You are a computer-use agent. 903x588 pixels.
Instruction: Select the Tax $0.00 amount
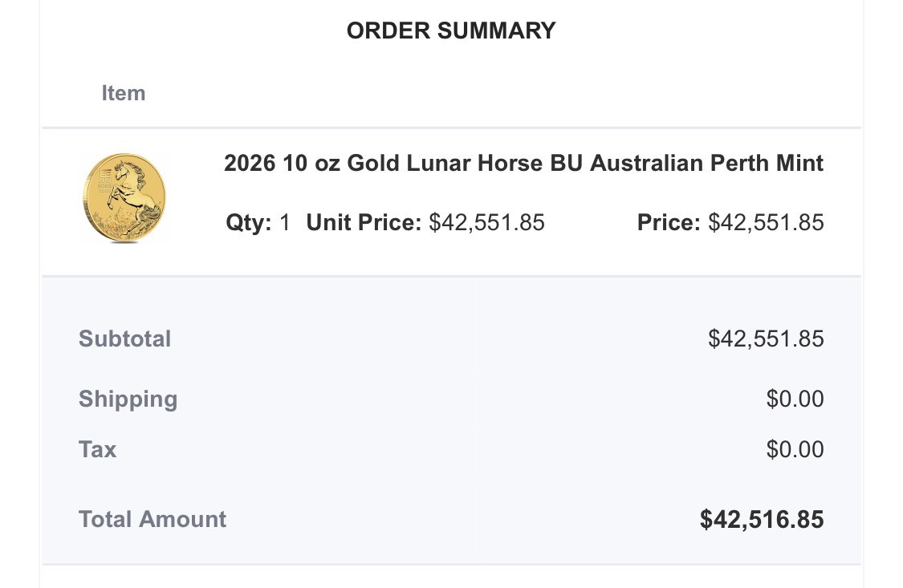(x=795, y=449)
